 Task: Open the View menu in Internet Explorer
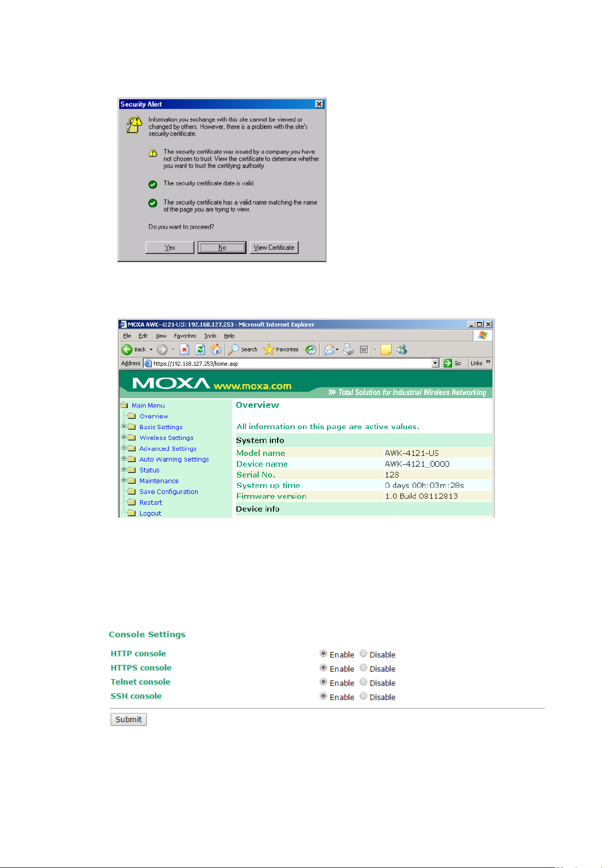coord(161,336)
